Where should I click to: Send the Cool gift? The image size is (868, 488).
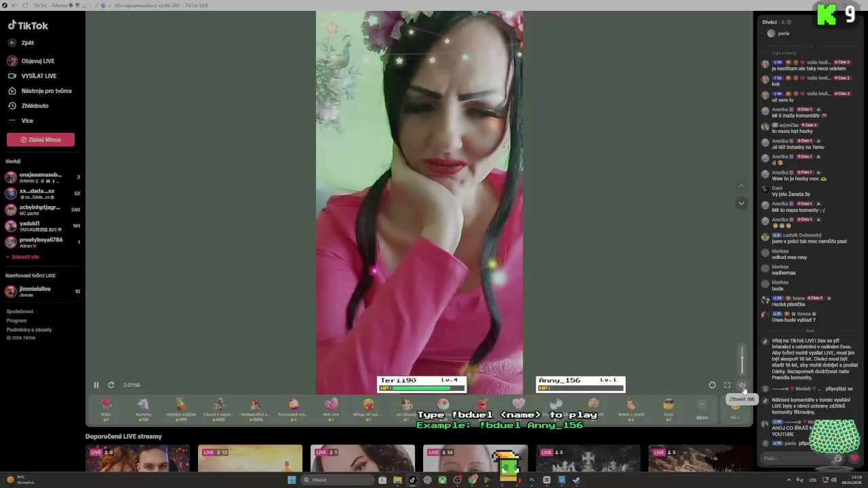(669, 409)
